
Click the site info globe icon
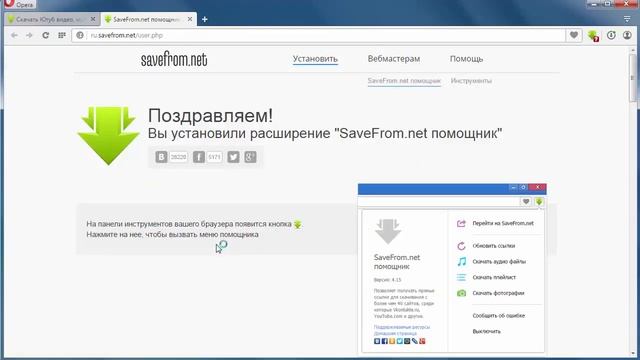tap(80, 36)
